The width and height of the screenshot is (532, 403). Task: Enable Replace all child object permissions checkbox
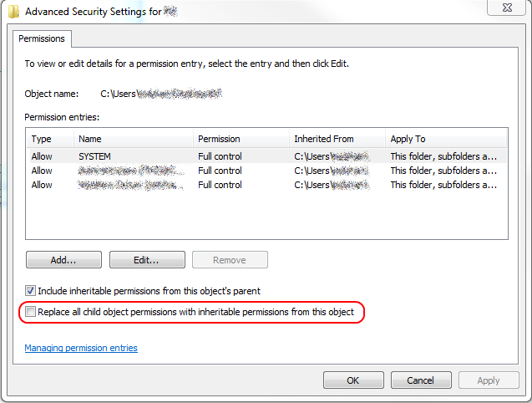[x=31, y=312]
